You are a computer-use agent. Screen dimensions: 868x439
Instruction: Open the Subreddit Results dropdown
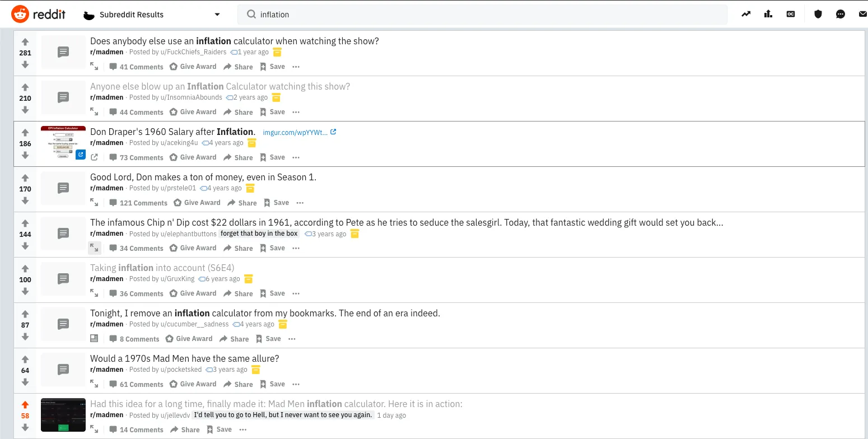coord(152,15)
